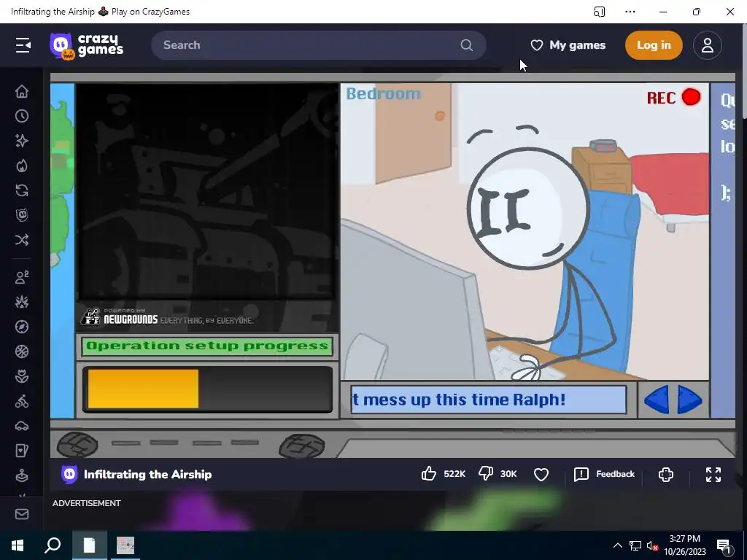The width and height of the screenshot is (747, 560).
Task: Toggle fullscreen mode for the game
Action: pyautogui.click(x=713, y=474)
